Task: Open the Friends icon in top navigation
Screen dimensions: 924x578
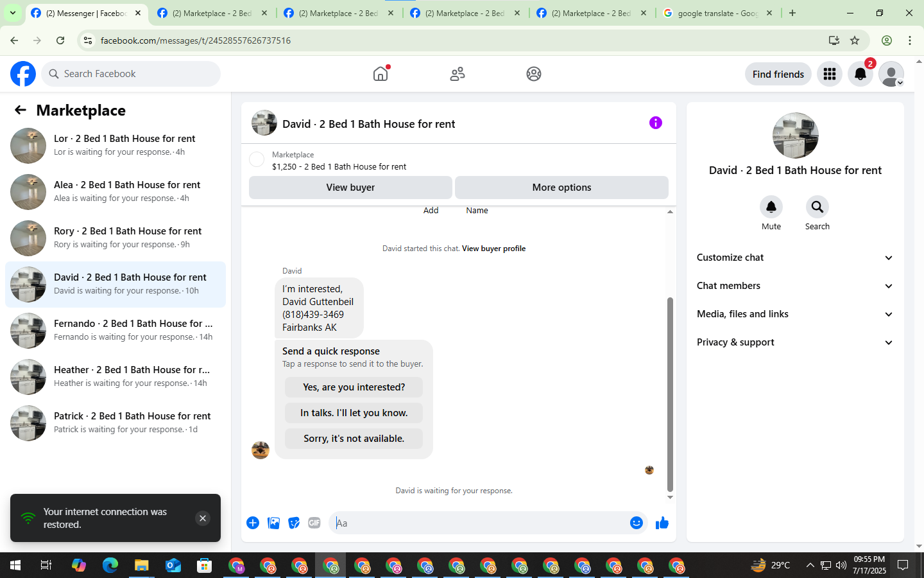Action: [x=458, y=74]
